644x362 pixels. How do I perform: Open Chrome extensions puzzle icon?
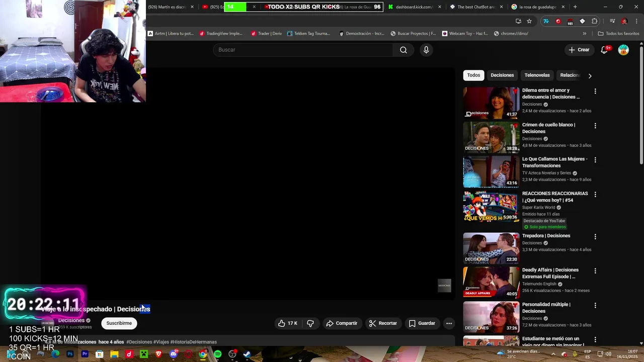coord(594,21)
